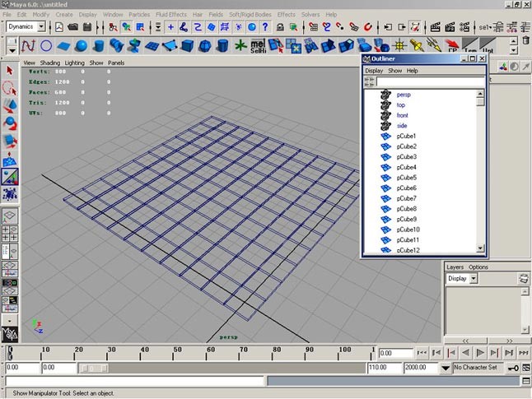Image resolution: width=532 pixels, height=399 pixels.
Task: Open the Soft/Rigid Bodies menu
Action: [x=250, y=15]
